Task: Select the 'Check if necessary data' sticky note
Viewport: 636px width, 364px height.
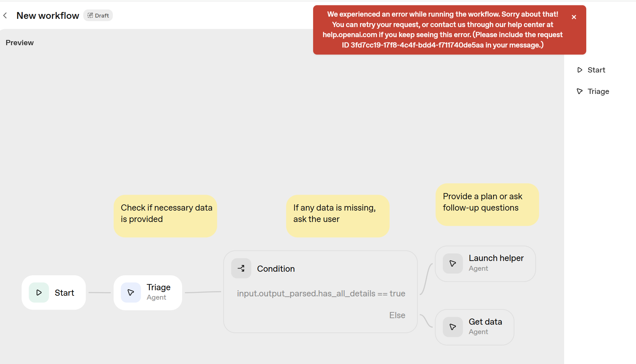Action: click(166, 216)
